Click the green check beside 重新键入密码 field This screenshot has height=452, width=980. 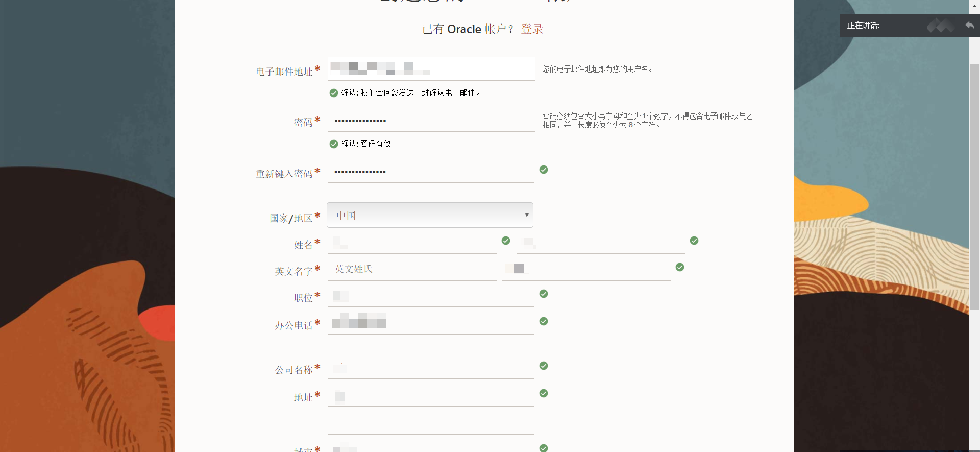(x=543, y=170)
